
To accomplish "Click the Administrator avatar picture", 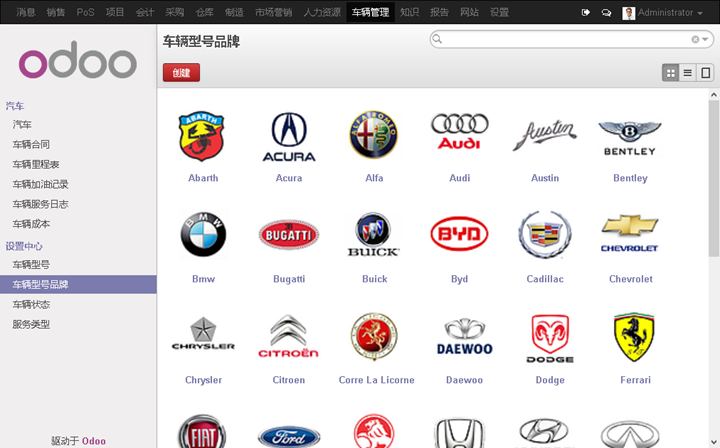I will [628, 13].
